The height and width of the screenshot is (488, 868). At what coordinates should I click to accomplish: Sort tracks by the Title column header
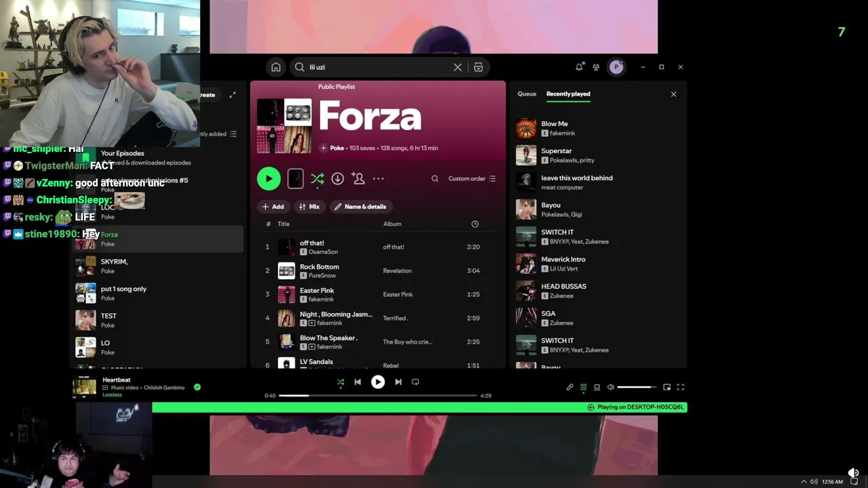[283, 224]
